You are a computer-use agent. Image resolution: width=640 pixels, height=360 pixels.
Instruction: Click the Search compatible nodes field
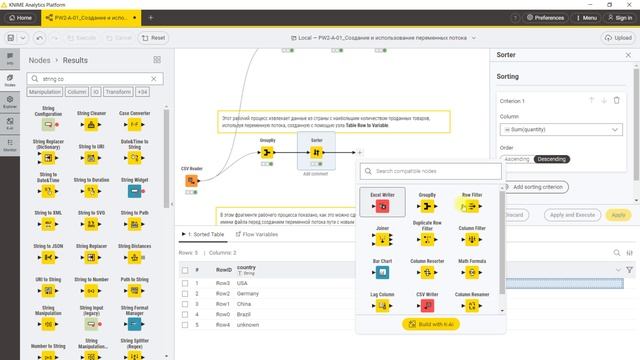pos(431,171)
